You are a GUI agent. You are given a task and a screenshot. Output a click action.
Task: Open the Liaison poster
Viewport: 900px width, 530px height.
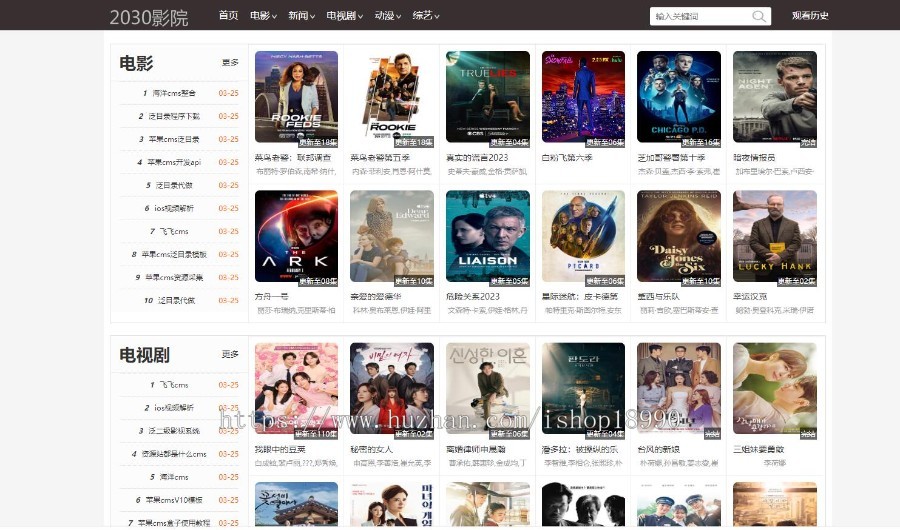click(488, 238)
